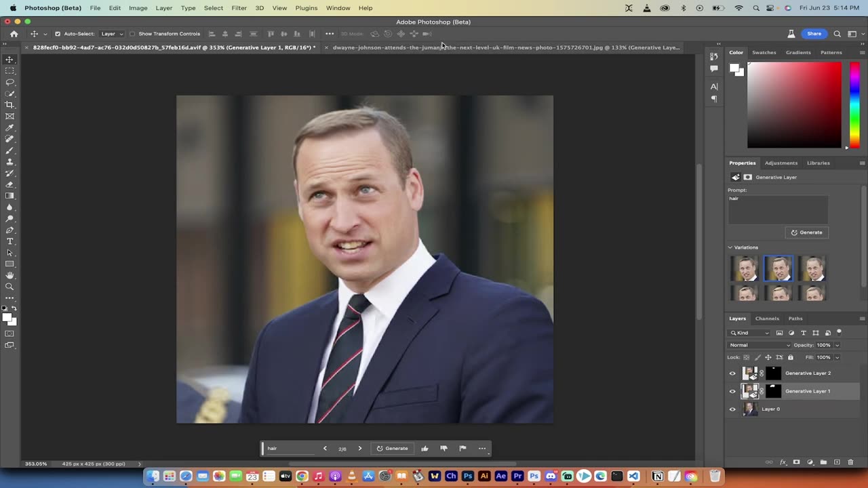Add layer mask in Layers panel
This screenshot has height=488, width=868.
796,462
